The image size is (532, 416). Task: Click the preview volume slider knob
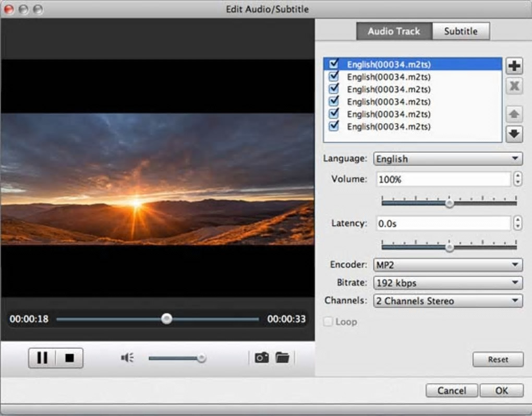click(x=201, y=358)
